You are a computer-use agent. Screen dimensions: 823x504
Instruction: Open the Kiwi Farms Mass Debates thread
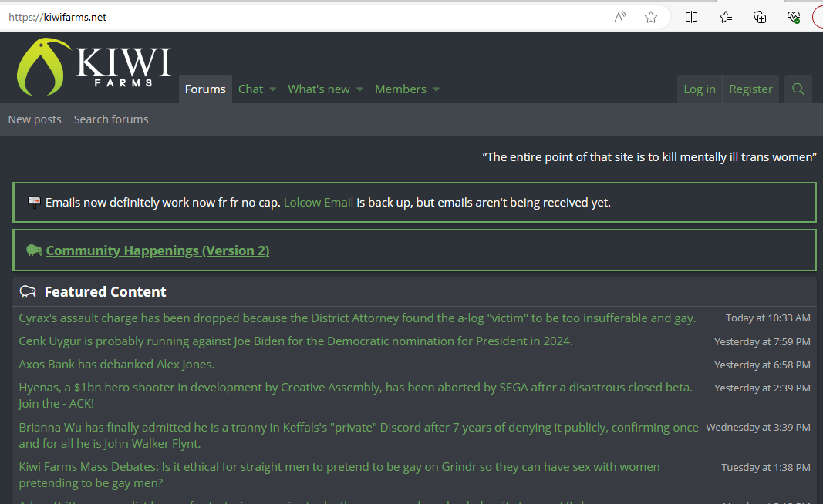click(x=339, y=475)
